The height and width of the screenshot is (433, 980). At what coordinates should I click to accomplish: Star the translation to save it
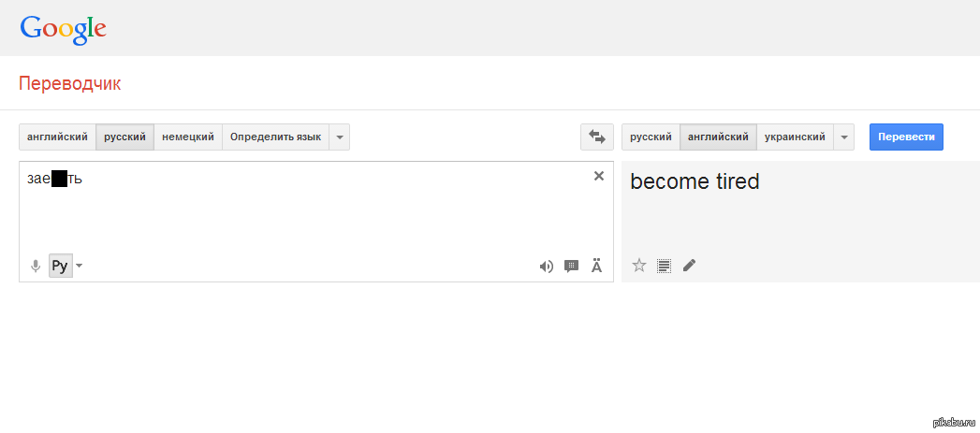[x=639, y=266]
